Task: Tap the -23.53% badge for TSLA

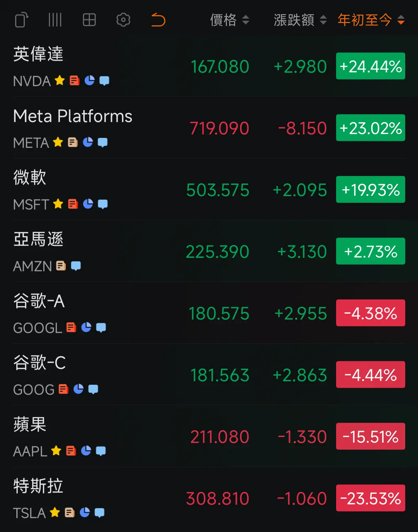Action: tap(370, 498)
